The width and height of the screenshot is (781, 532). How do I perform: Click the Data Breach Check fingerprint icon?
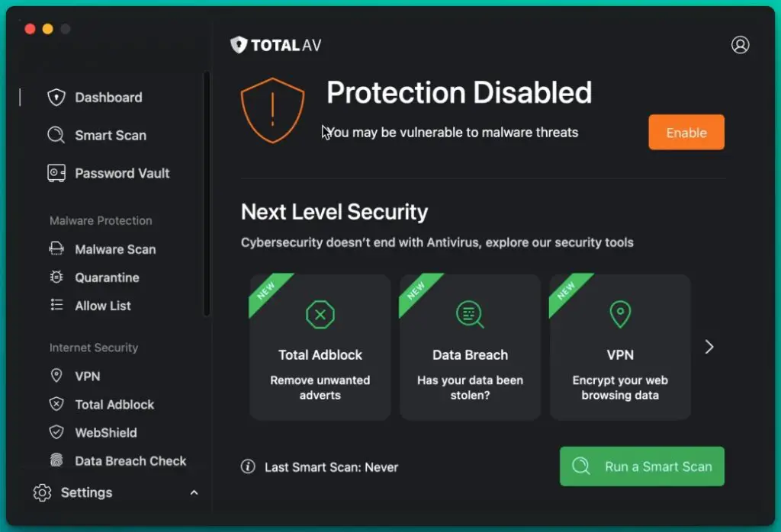[56, 460]
